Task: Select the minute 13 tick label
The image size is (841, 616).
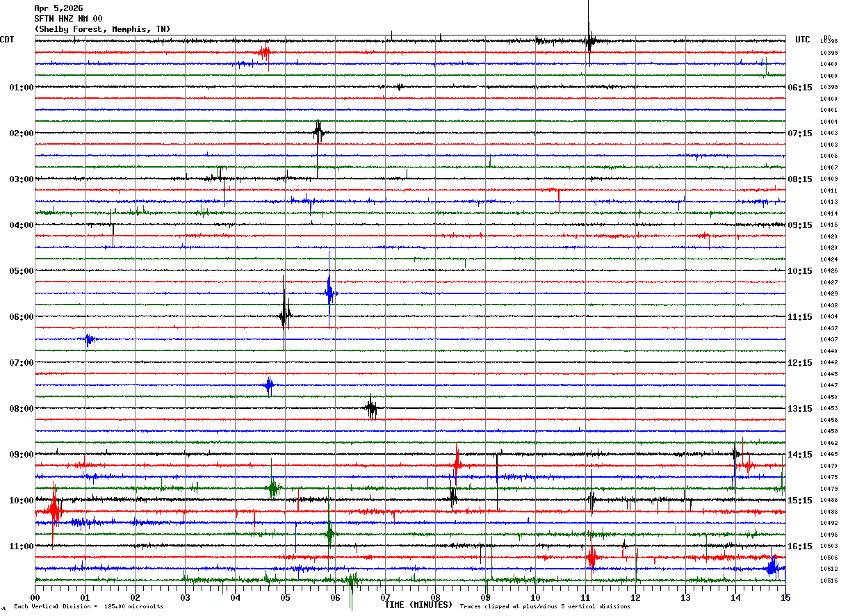Action: point(685,597)
